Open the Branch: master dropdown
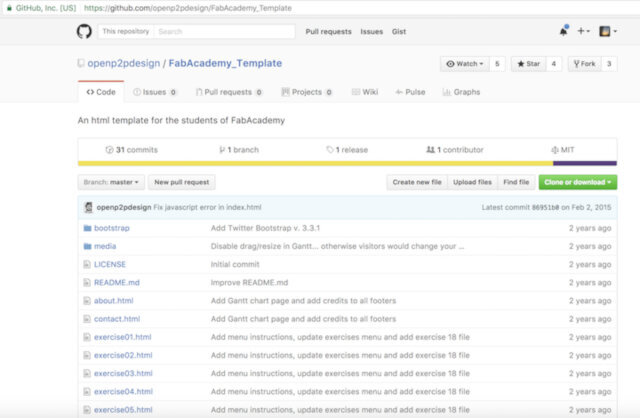Screen dimensions: 640x418 tap(111, 182)
